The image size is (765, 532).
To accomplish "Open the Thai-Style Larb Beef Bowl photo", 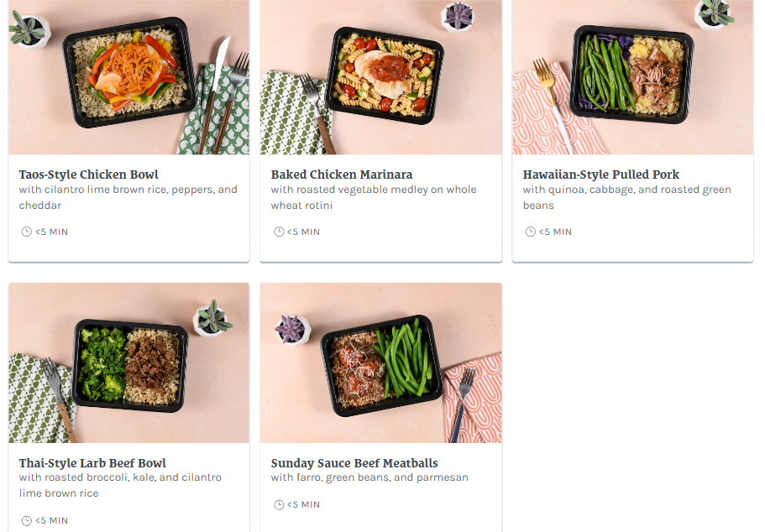I will point(128,362).
